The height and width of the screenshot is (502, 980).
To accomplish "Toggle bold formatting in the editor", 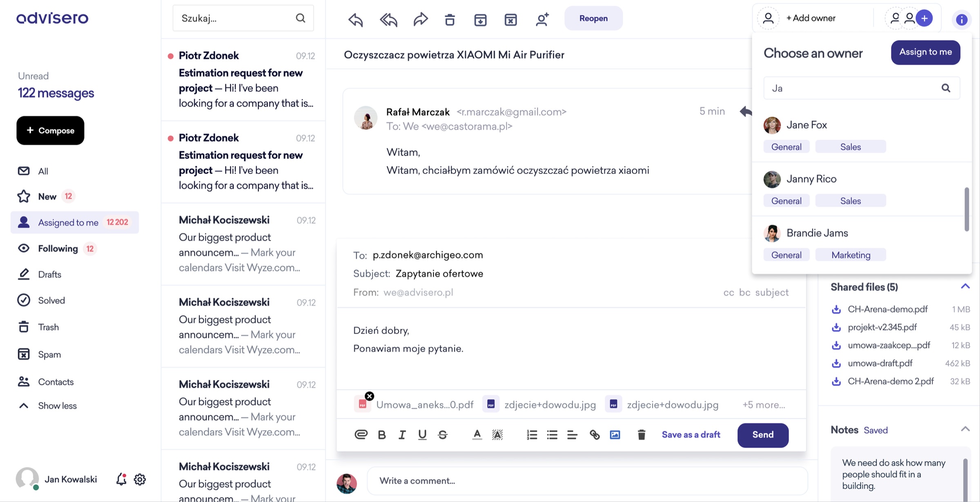I will click(x=381, y=435).
